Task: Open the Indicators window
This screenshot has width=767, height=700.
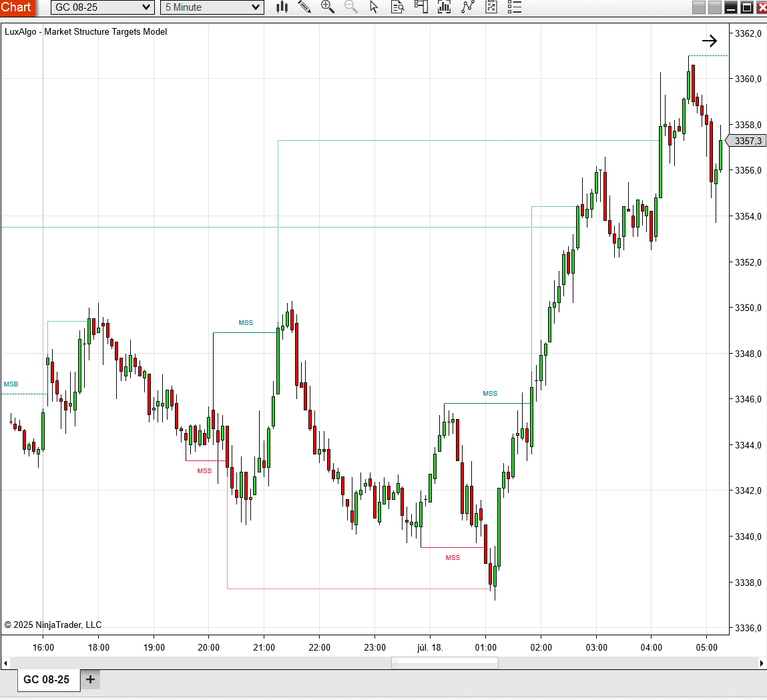Action: pos(444,7)
